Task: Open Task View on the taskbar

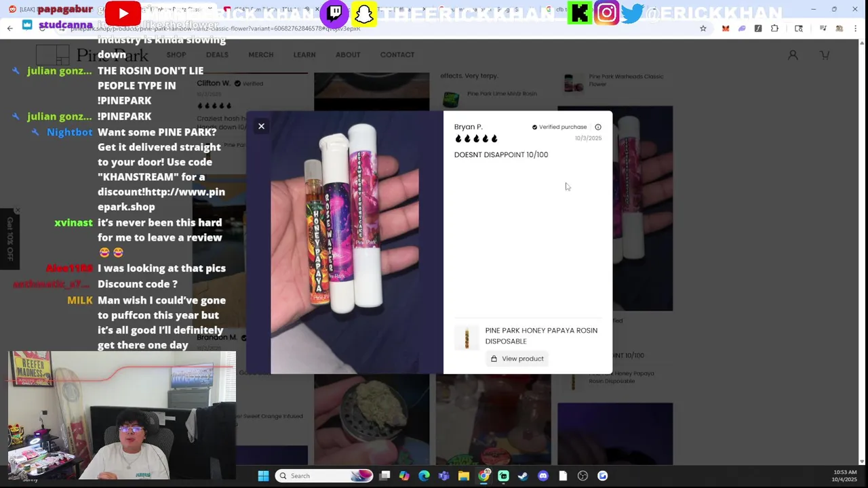Action: (384, 476)
